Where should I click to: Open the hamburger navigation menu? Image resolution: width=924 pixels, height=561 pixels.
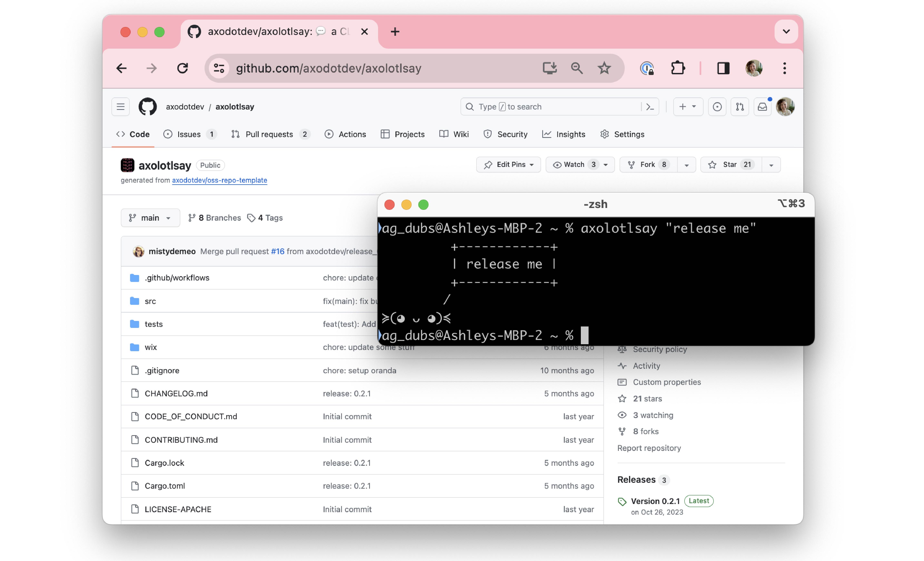pyautogui.click(x=120, y=107)
